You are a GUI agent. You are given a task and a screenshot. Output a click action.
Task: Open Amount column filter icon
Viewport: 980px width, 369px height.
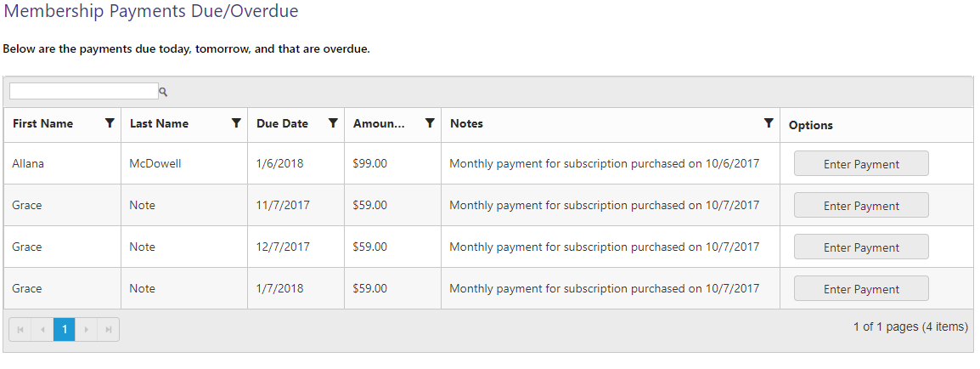click(x=430, y=123)
